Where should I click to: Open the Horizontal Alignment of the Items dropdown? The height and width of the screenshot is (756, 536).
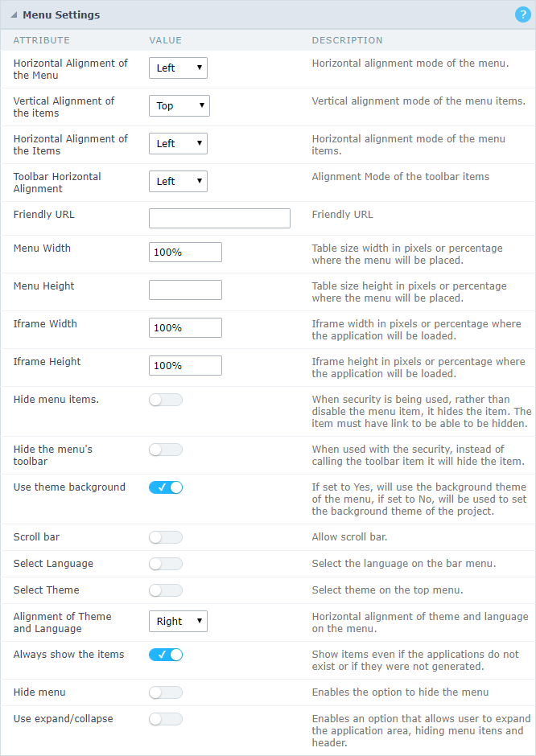pos(178,143)
